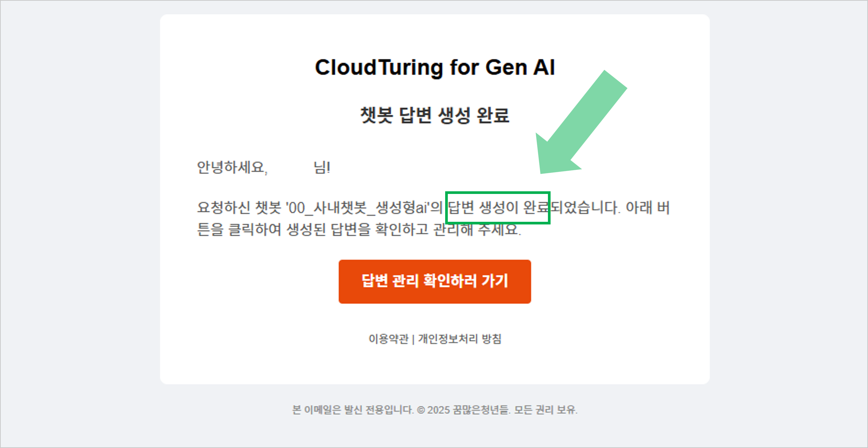Image resolution: width=868 pixels, height=448 pixels.
Task: Click inside the orange button label text
Action: pyautogui.click(x=434, y=281)
